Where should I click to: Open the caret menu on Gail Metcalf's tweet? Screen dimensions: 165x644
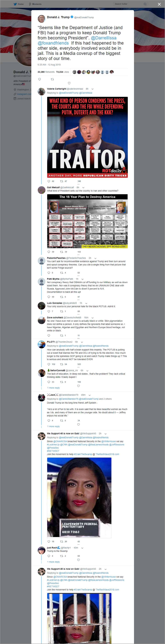pyautogui.click(x=83, y=187)
